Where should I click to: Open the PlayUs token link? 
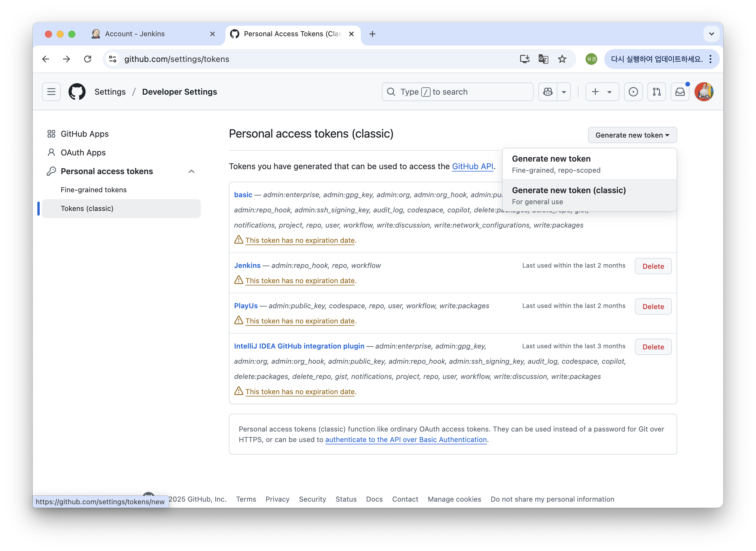[246, 306]
